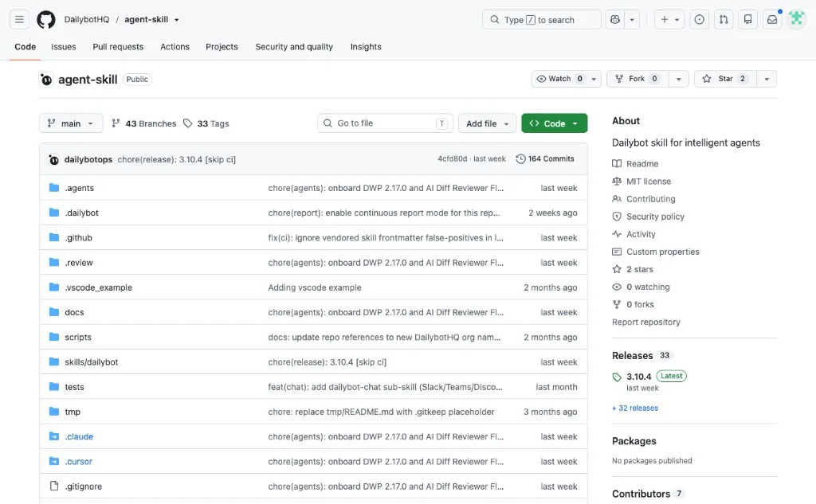Expand the agent-skill repo switcher caret
This screenshot has height=504, width=816.
point(177,20)
